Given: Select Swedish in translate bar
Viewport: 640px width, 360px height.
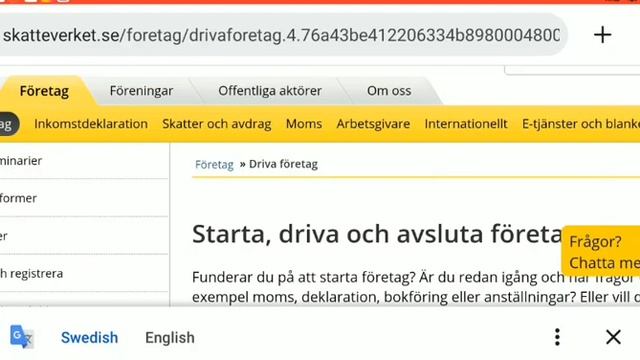Looking at the screenshot, I should (89, 338).
